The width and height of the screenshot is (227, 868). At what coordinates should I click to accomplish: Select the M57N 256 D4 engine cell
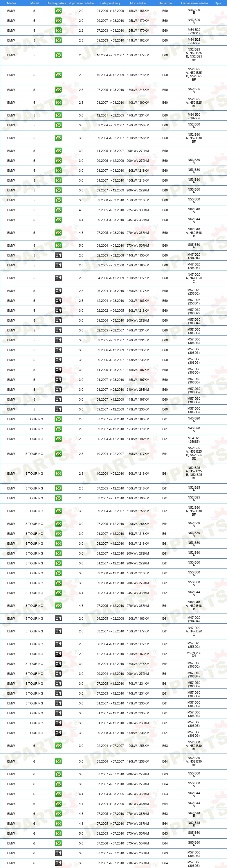pyautogui.click(x=194, y=654)
